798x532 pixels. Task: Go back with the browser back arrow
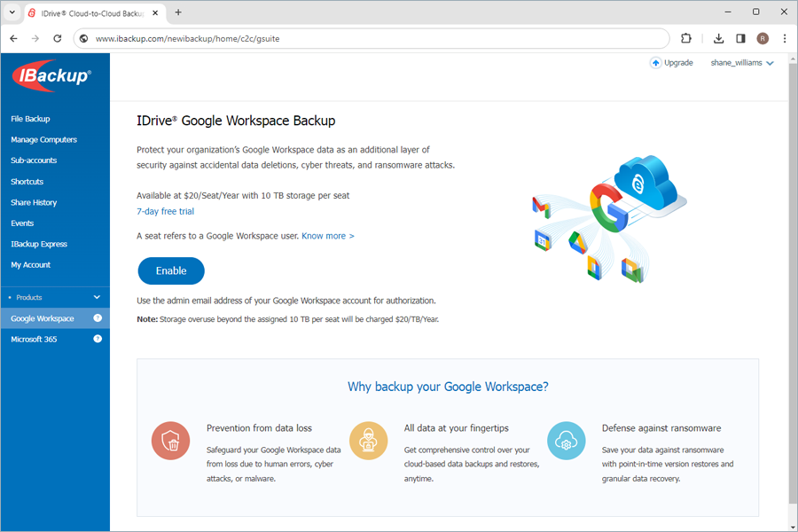(13, 38)
